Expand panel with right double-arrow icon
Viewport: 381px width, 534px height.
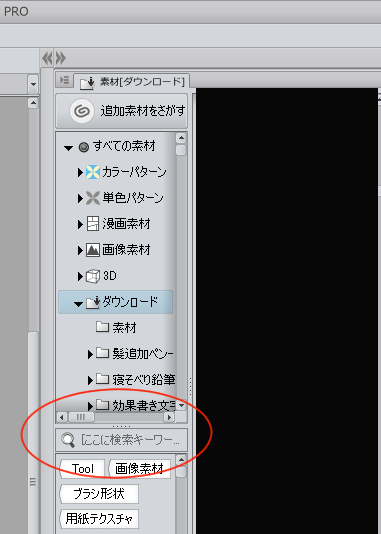coord(60,58)
